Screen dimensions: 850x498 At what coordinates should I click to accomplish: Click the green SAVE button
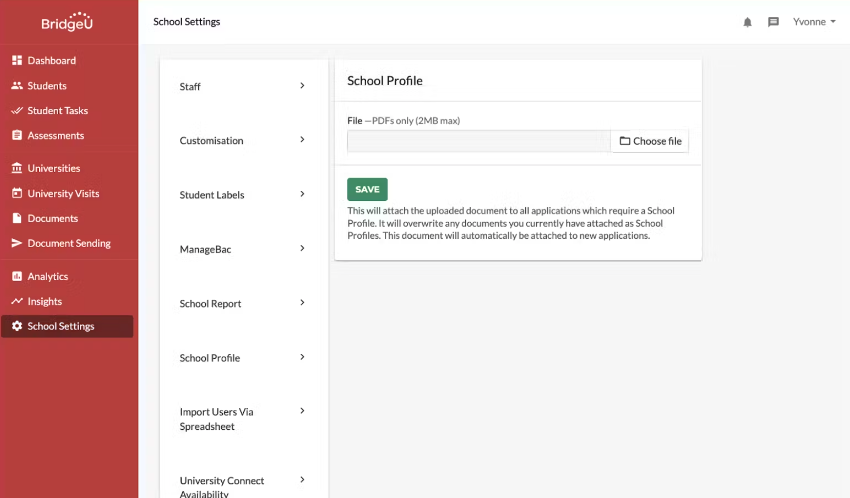click(x=368, y=189)
